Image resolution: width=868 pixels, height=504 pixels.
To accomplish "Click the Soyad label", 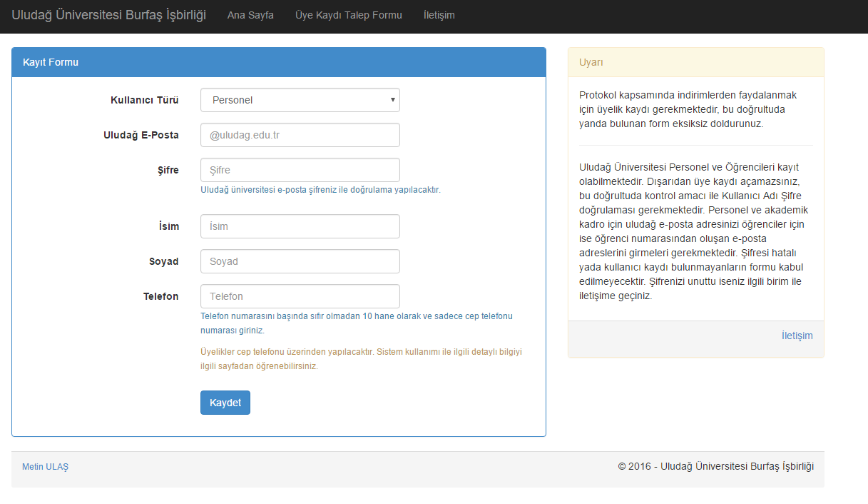I will pyautogui.click(x=163, y=261).
